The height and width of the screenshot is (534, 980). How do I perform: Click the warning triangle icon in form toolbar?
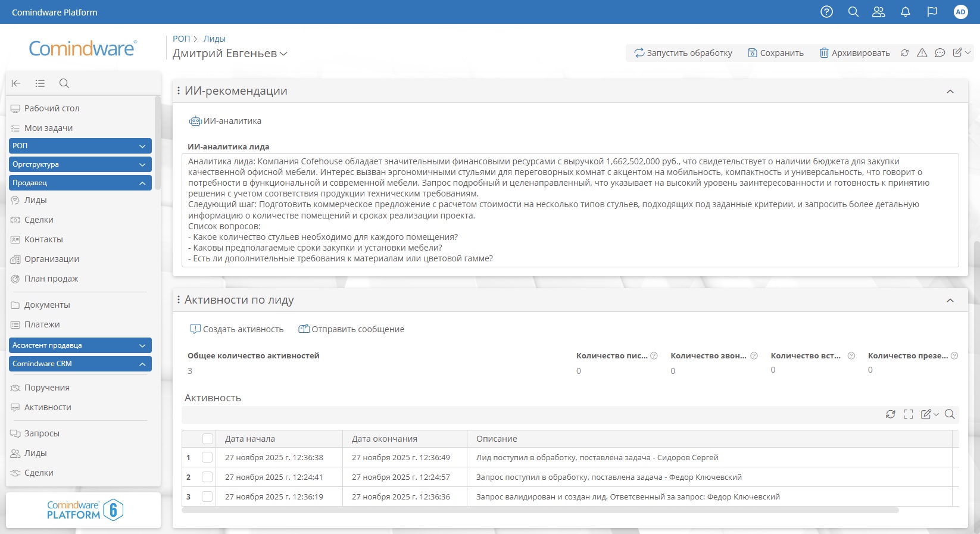922,53
